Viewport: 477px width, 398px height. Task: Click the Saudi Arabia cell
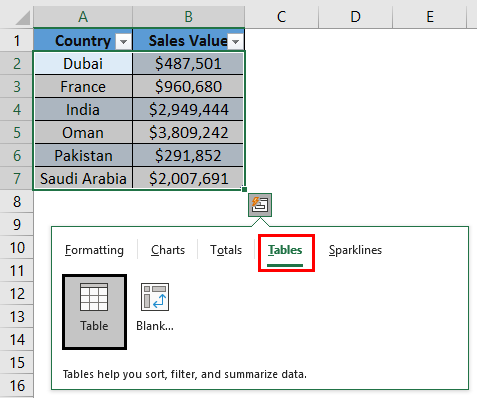point(83,179)
